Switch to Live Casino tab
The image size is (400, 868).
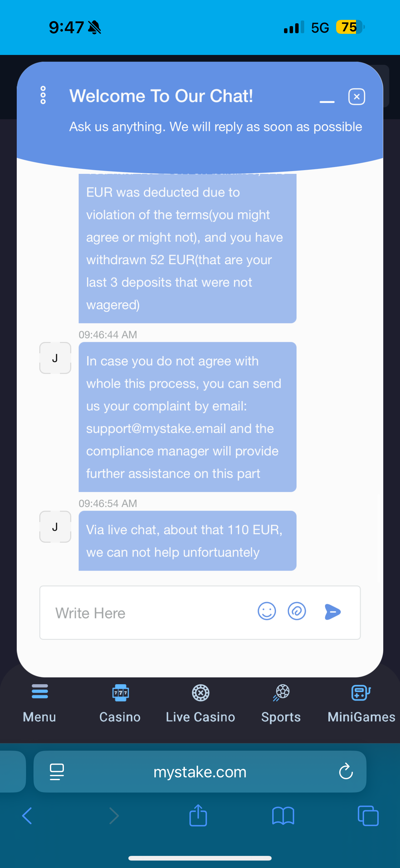tap(200, 703)
